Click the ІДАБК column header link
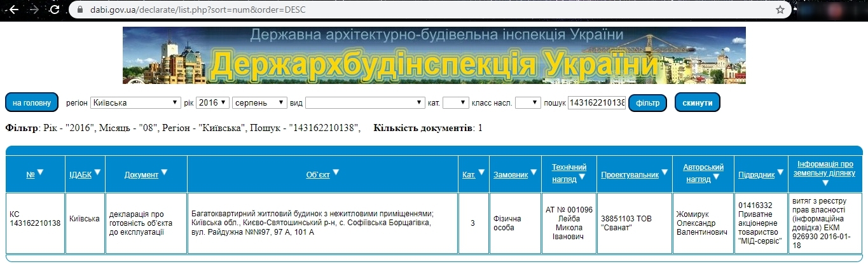 point(80,175)
